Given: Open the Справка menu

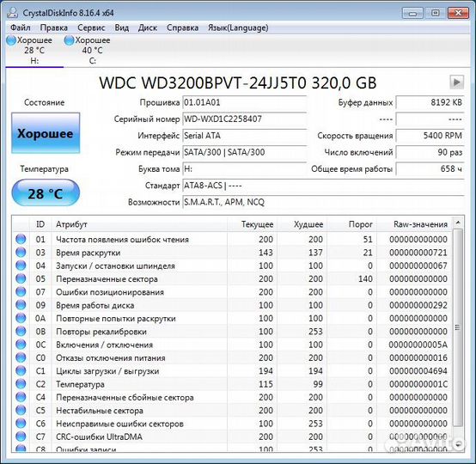Looking at the screenshot, I should point(182,27).
